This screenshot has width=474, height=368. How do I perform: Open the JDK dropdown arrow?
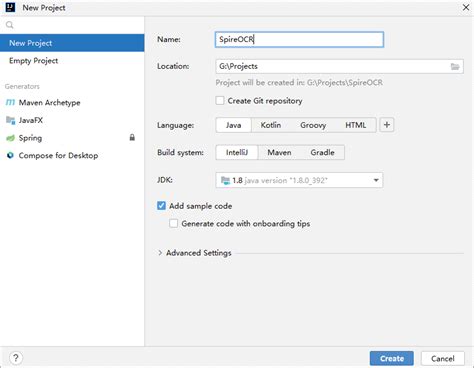tap(376, 180)
